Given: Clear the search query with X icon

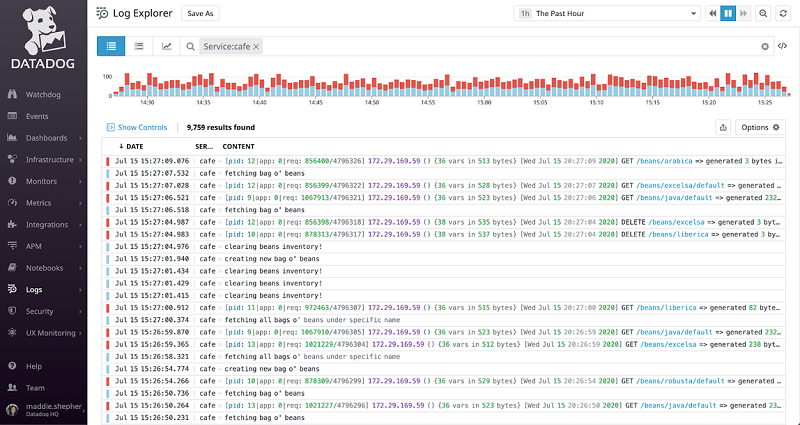Looking at the screenshot, I should coord(765,46).
